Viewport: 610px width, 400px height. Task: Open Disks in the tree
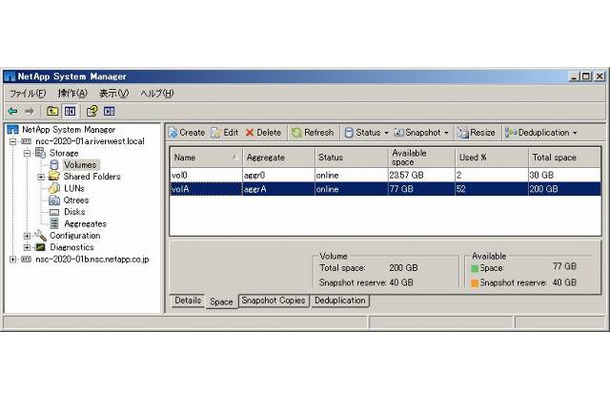[74, 212]
